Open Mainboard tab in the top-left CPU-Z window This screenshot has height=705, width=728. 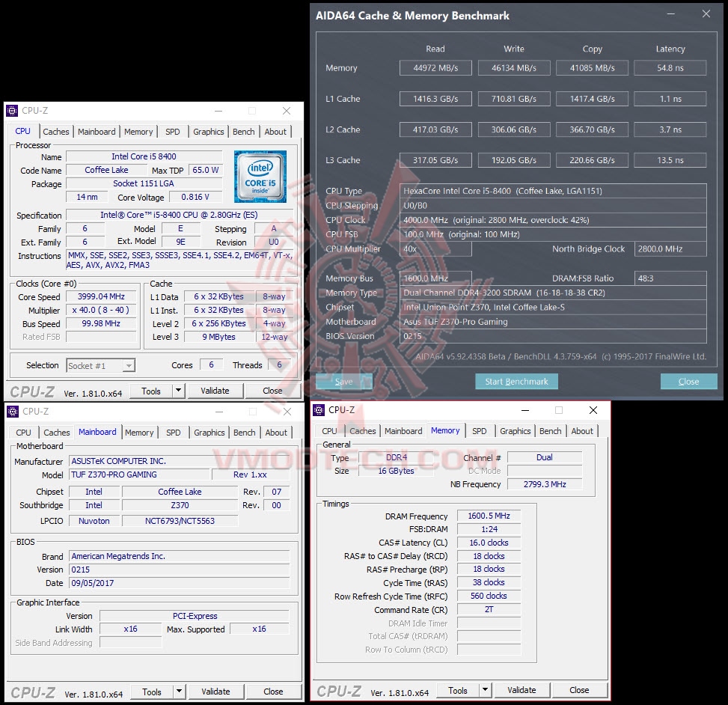click(97, 132)
